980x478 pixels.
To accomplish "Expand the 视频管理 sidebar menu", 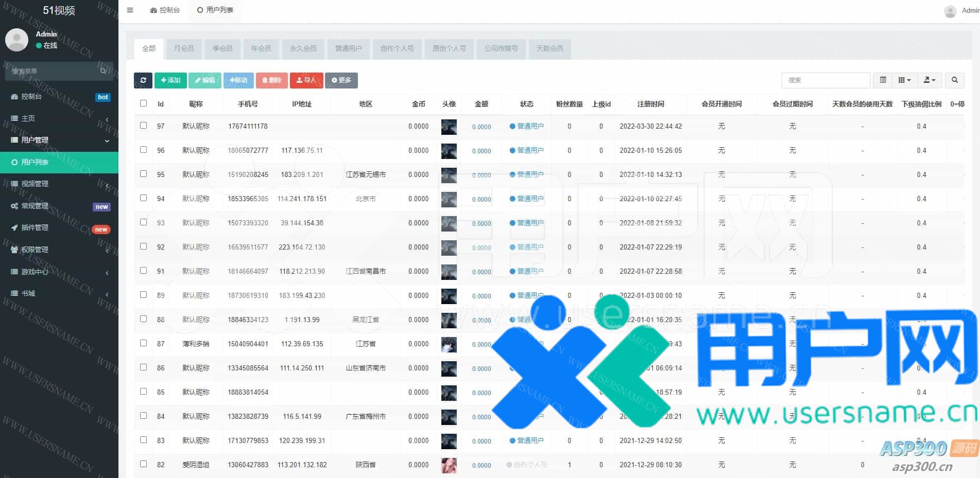I will point(35,184).
